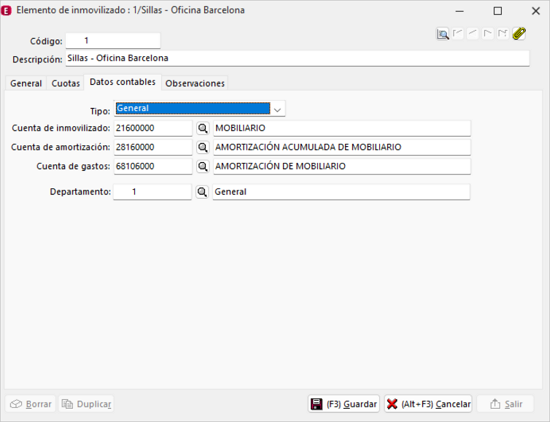The height and width of the screenshot is (422, 550).
Task: Click the Tipo label
Action: [x=100, y=111]
